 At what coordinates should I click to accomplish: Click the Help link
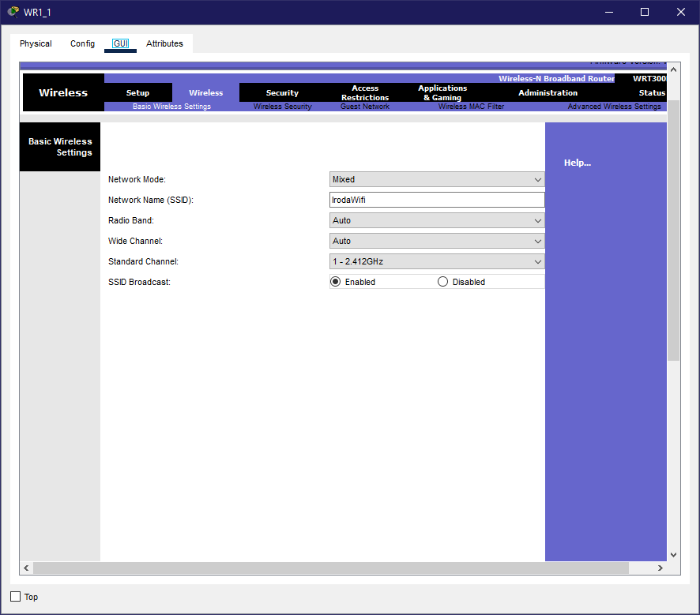[577, 163]
